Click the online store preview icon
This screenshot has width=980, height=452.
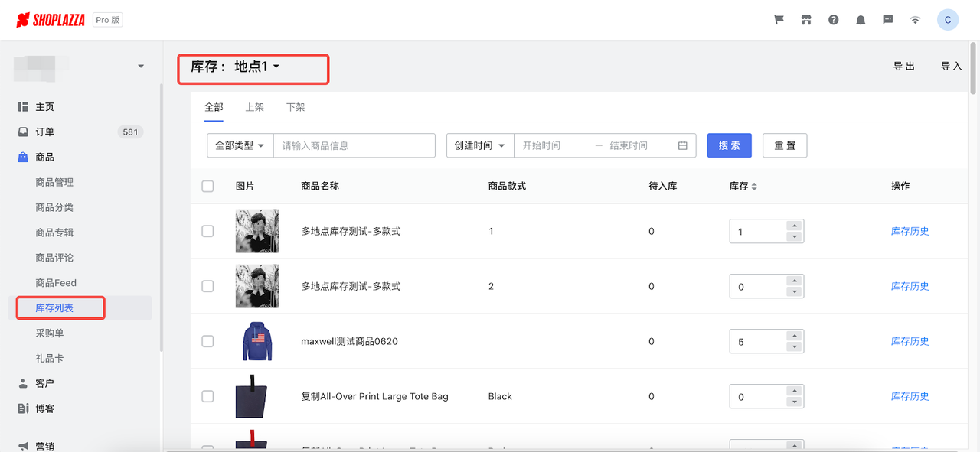[805, 19]
